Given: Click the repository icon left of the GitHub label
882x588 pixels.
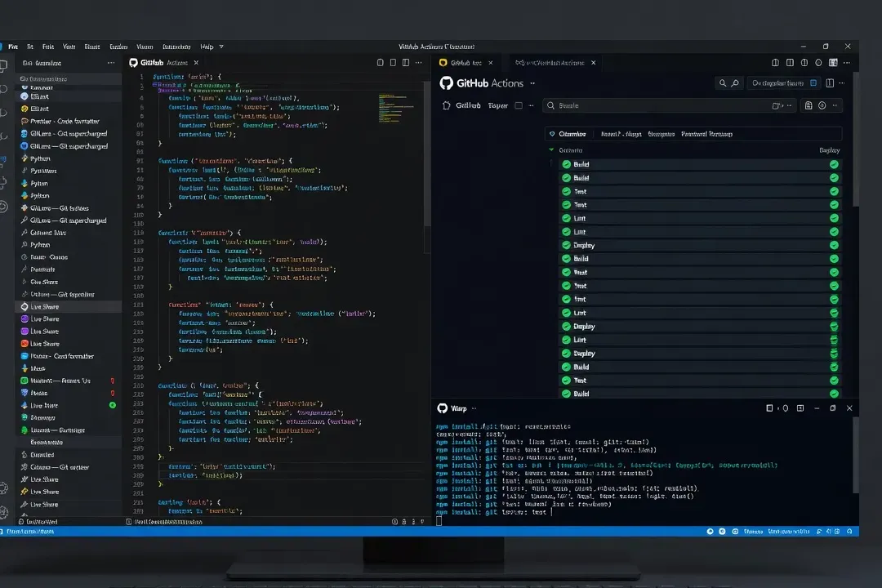Looking at the screenshot, I should tap(446, 105).
